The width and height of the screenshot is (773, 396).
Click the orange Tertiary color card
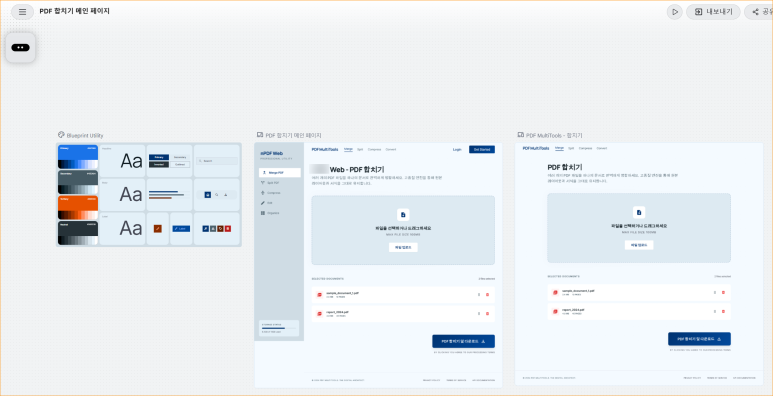tap(78, 207)
